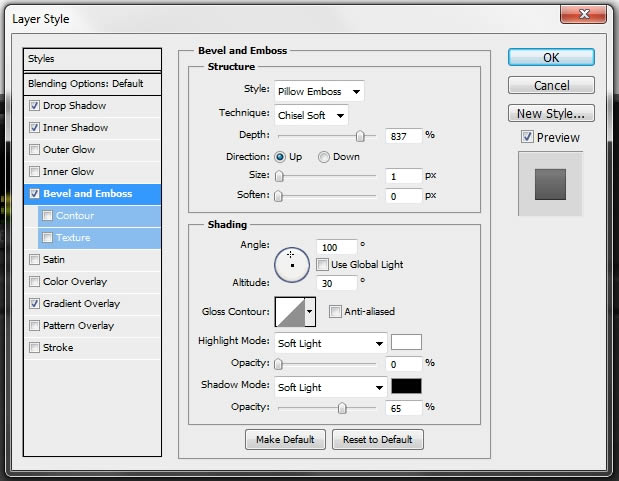Select the Outer Glow row label
This screenshot has height=481, width=619.
pos(69,150)
